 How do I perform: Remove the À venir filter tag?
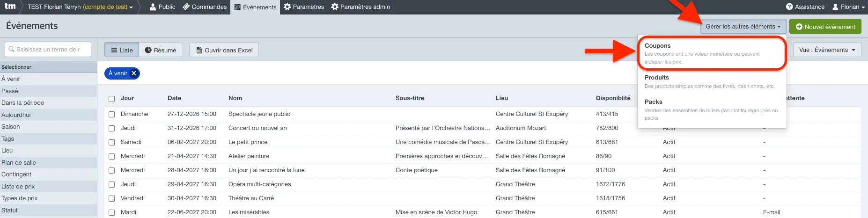(x=134, y=73)
